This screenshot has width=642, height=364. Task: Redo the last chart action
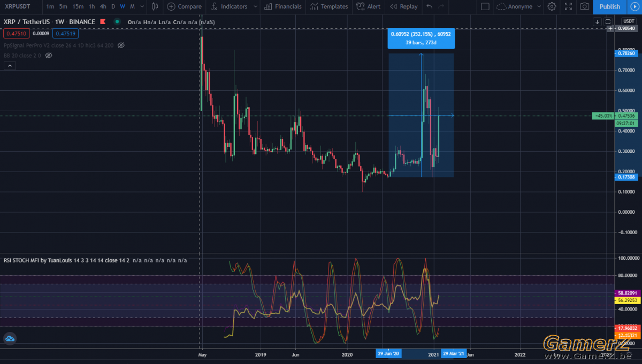pyautogui.click(x=441, y=6)
